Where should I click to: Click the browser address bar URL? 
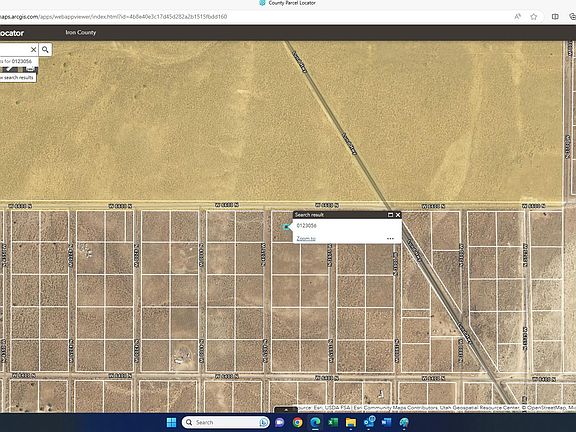pos(114,17)
